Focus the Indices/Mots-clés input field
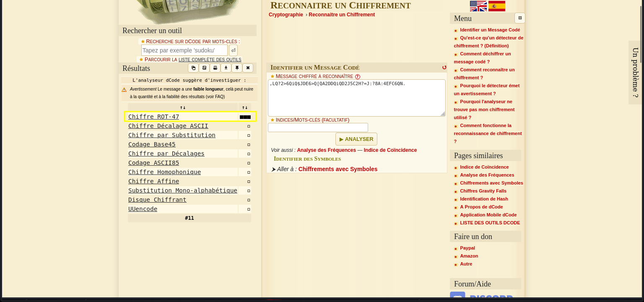The image size is (644, 302). tap(318, 128)
